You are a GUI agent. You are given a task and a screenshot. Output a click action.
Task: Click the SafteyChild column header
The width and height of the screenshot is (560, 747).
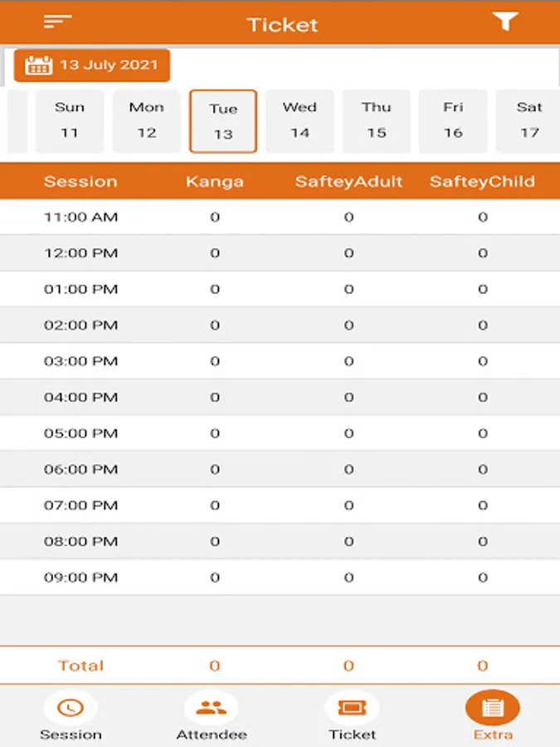482,182
